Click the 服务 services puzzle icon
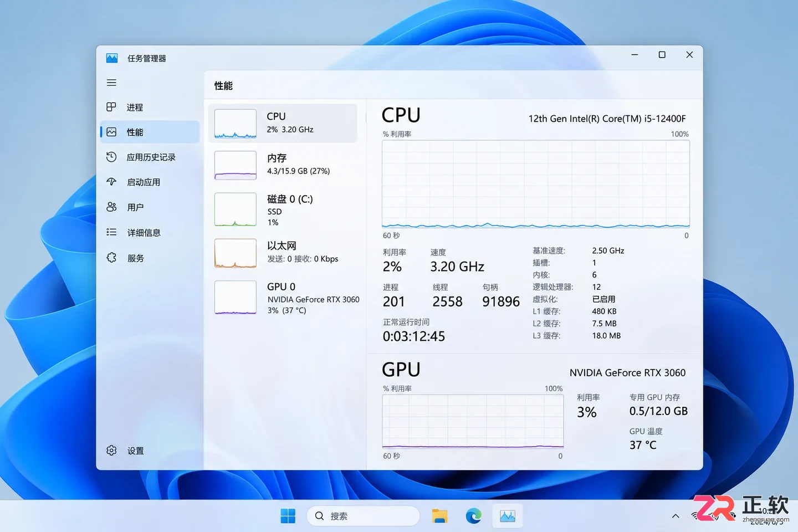Viewport: 798px width, 532px height. coord(111,258)
